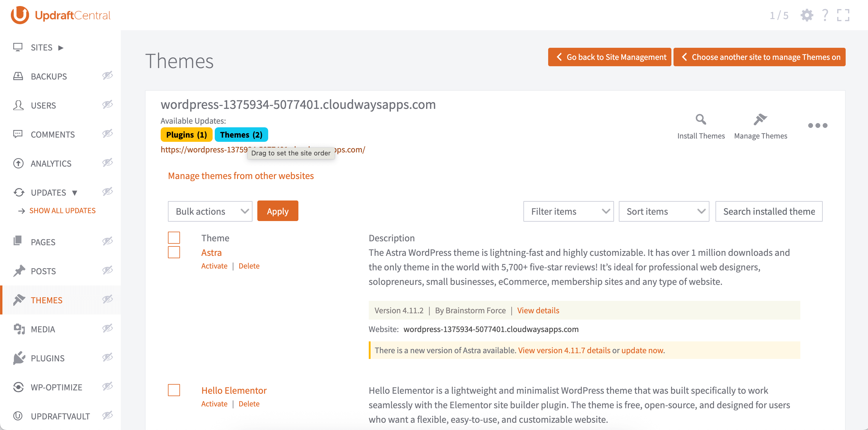This screenshot has height=430, width=868.
Task: Expand the Sort items dropdown
Action: [x=664, y=211]
